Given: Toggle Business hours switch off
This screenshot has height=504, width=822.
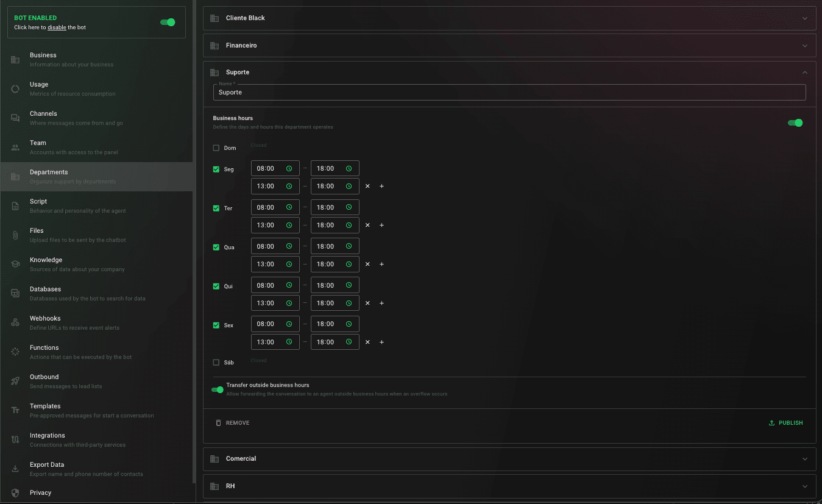Looking at the screenshot, I should tap(795, 122).
